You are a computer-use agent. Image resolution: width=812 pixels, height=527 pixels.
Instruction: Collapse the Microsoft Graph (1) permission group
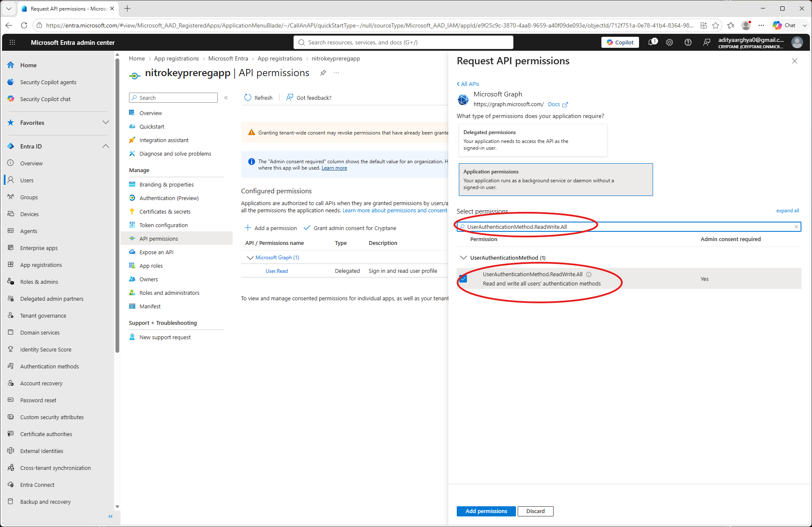[250, 258]
